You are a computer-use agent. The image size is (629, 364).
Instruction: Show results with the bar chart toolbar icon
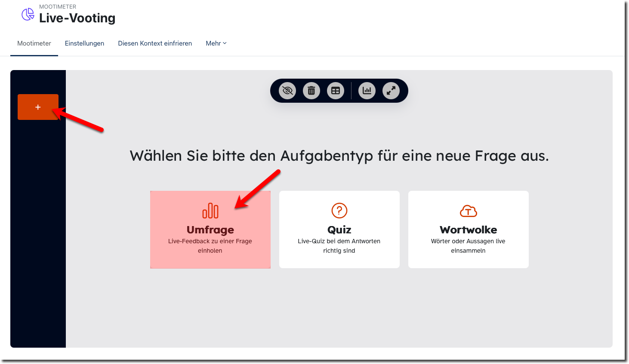tap(367, 91)
